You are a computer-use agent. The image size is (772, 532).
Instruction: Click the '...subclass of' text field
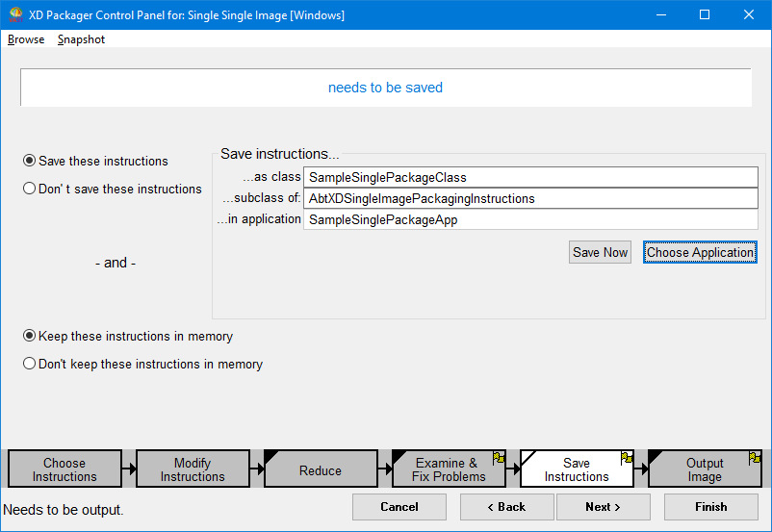[x=530, y=199]
